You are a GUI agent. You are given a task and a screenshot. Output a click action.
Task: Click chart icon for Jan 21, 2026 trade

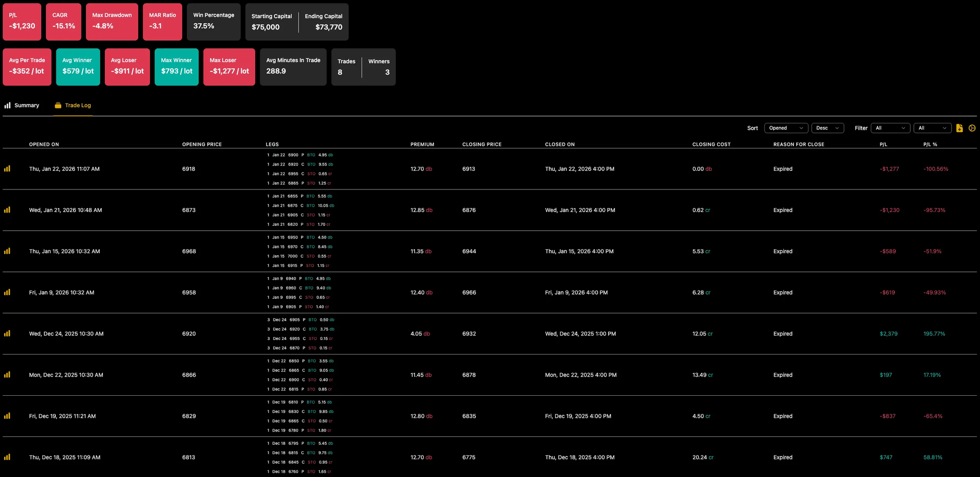pyautogui.click(x=7, y=210)
